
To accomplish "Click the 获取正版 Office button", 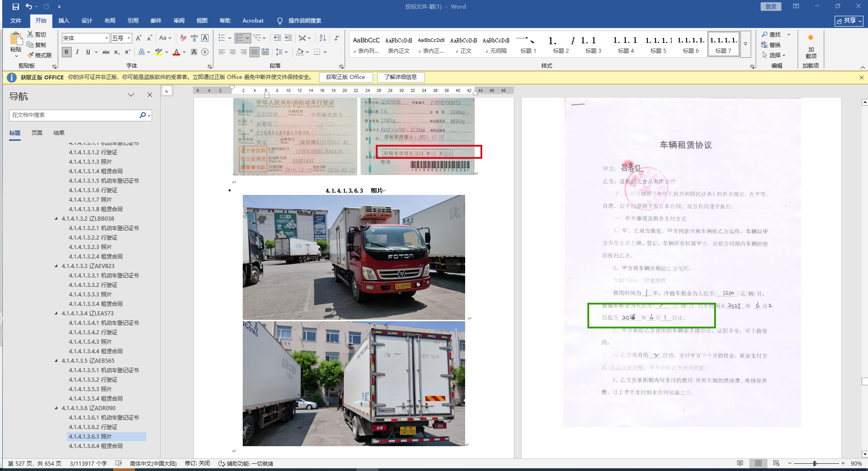I will (346, 77).
